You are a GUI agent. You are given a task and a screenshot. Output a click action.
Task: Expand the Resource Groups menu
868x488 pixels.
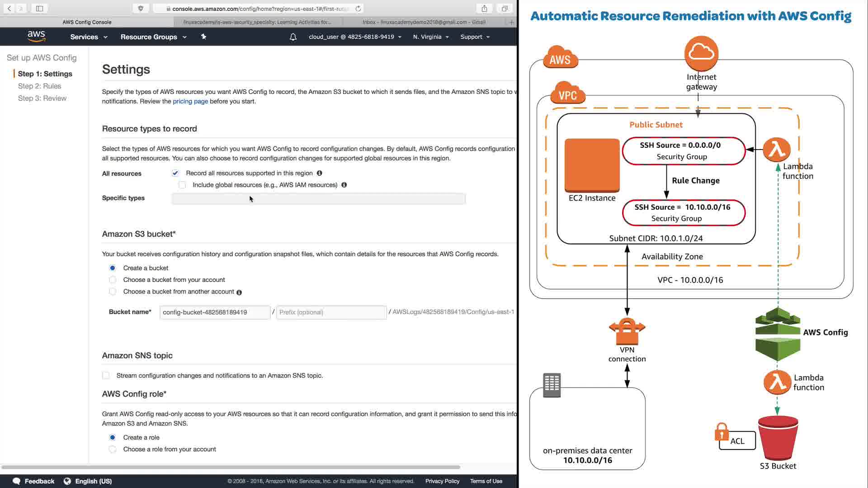click(x=153, y=37)
